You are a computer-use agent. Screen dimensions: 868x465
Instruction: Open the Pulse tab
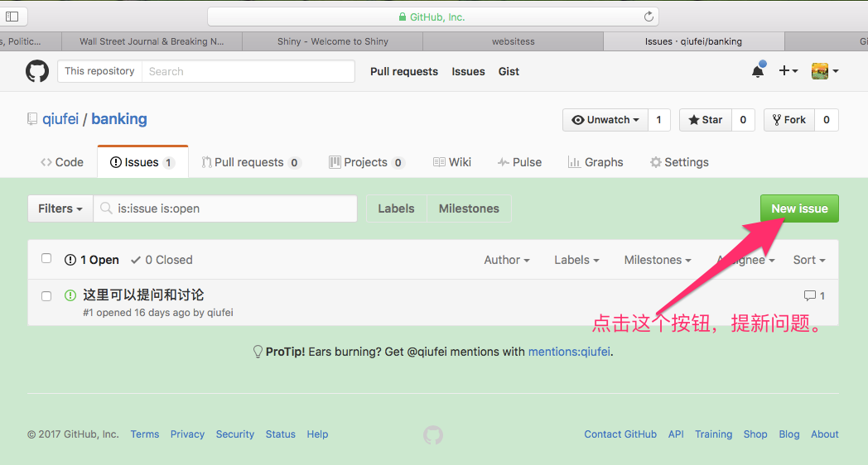519,162
